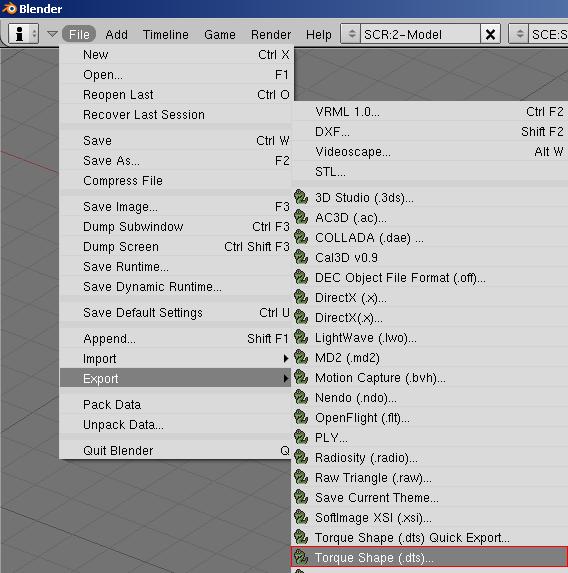This screenshot has width=568, height=573.
Task: Select Recover Last Session
Action: pyautogui.click(x=175, y=114)
